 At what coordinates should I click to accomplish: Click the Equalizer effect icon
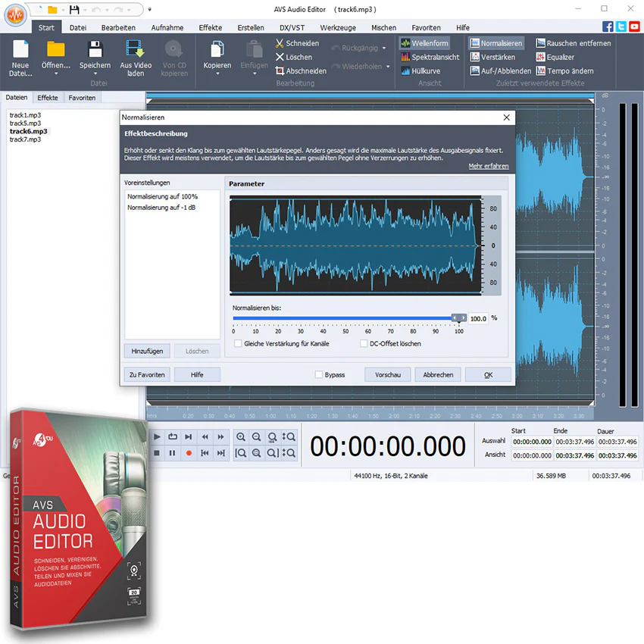point(540,57)
